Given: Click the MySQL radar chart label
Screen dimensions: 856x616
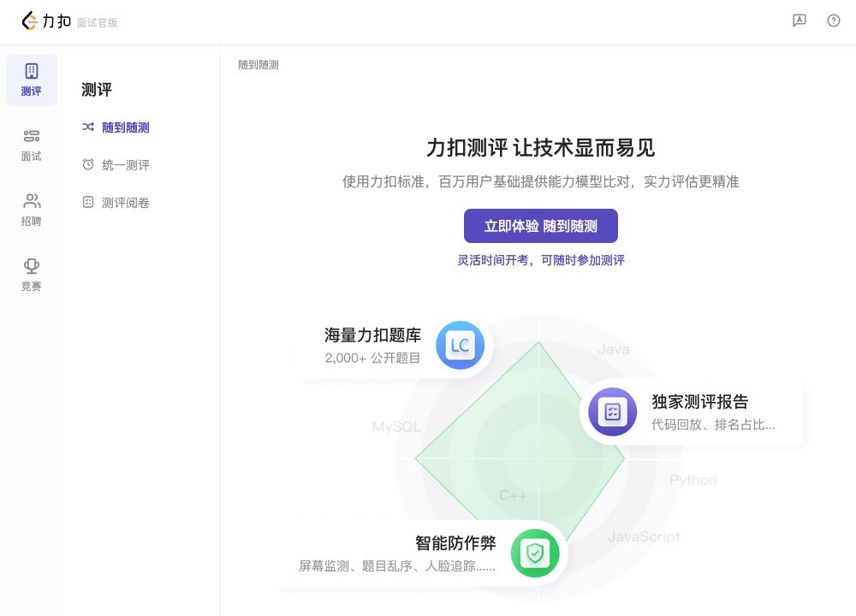Looking at the screenshot, I should tap(396, 427).
